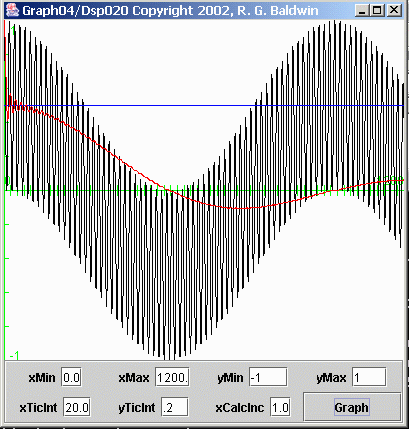Viewport: 409px width, 429px height.
Task: Minimize the Graph04 window
Action: pos(362,10)
